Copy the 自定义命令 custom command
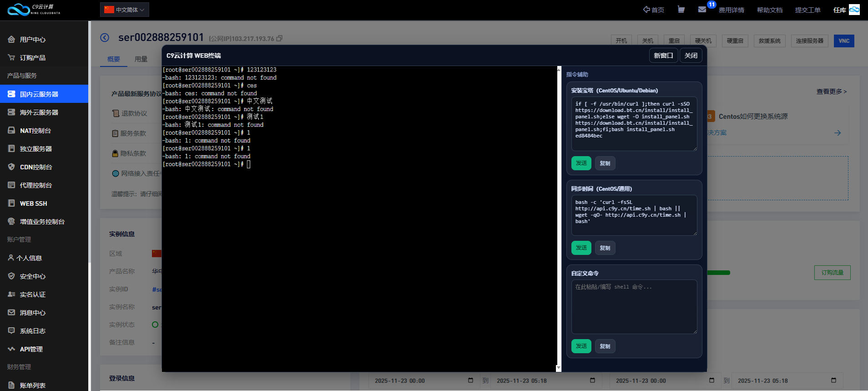 coord(605,346)
